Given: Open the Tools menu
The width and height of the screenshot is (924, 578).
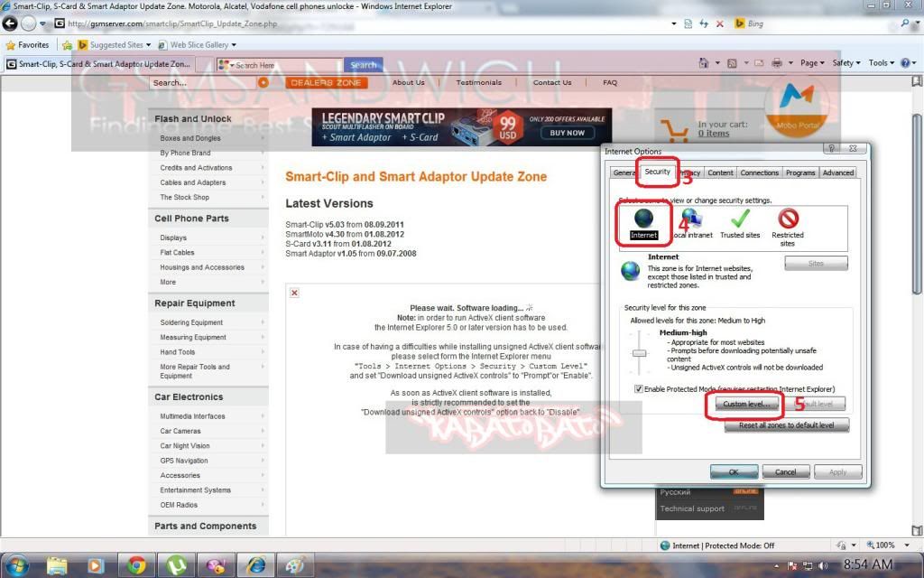Looking at the screenshot, I should tap(882, 63).
